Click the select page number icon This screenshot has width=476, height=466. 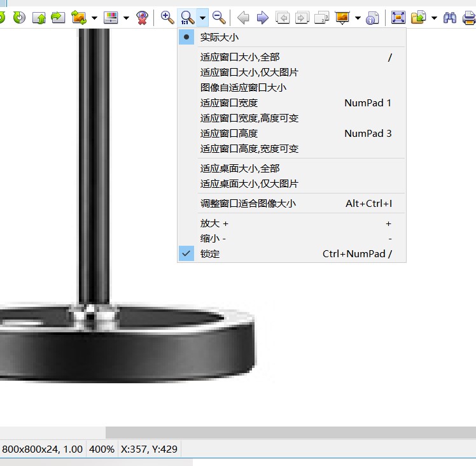pos(321,18)
